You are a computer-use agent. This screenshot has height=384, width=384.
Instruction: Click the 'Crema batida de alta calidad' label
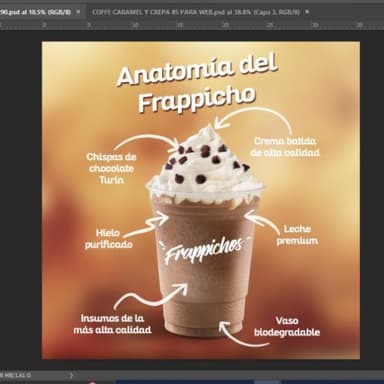(x=285, y=147)
